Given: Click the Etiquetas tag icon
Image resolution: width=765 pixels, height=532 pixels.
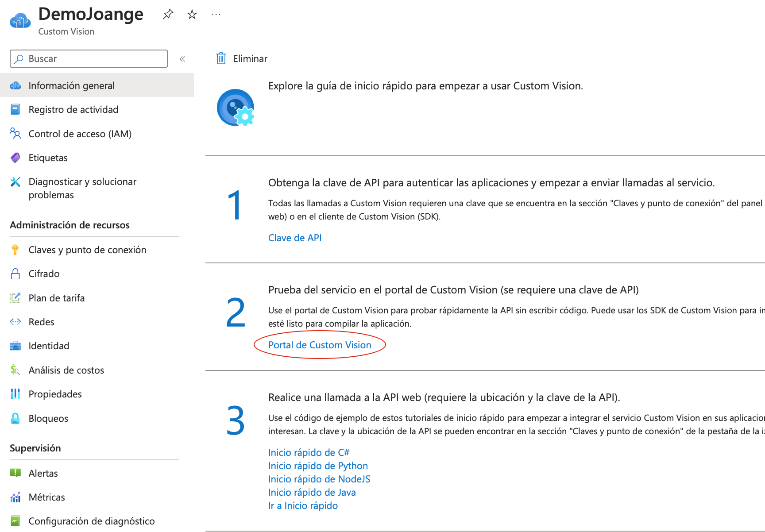Looking at the screenshot, I should click(x=15, y=158).
